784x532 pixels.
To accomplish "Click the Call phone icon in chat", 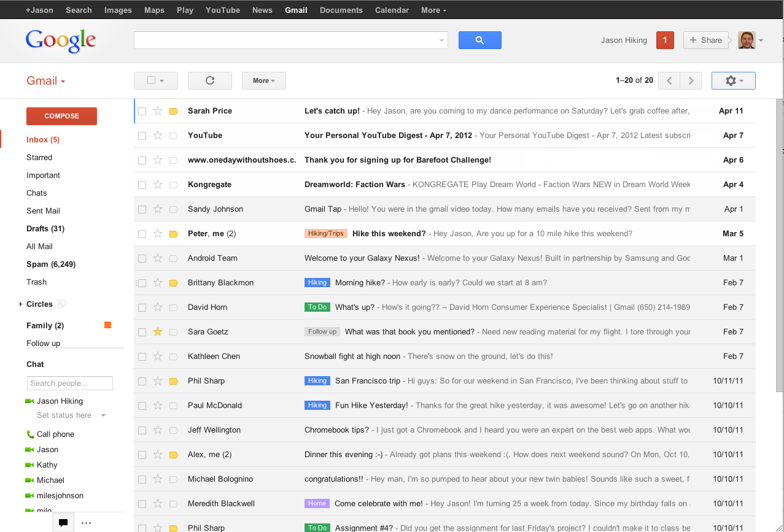I will (x=30, y=434).
